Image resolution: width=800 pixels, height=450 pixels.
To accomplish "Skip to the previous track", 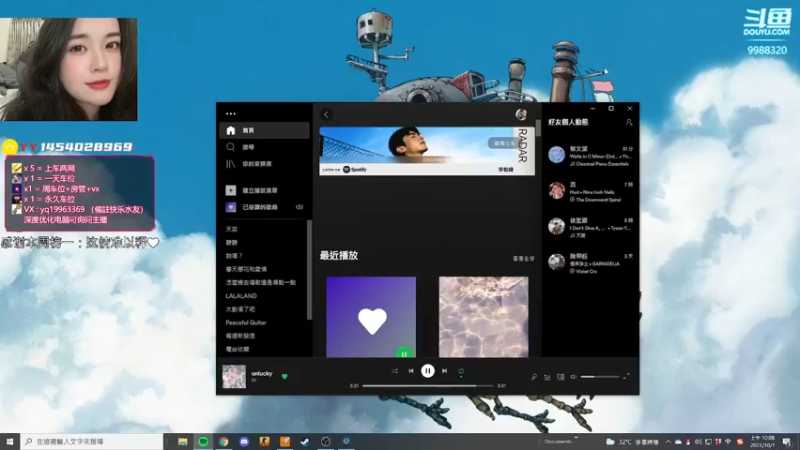I will (411, 371).
